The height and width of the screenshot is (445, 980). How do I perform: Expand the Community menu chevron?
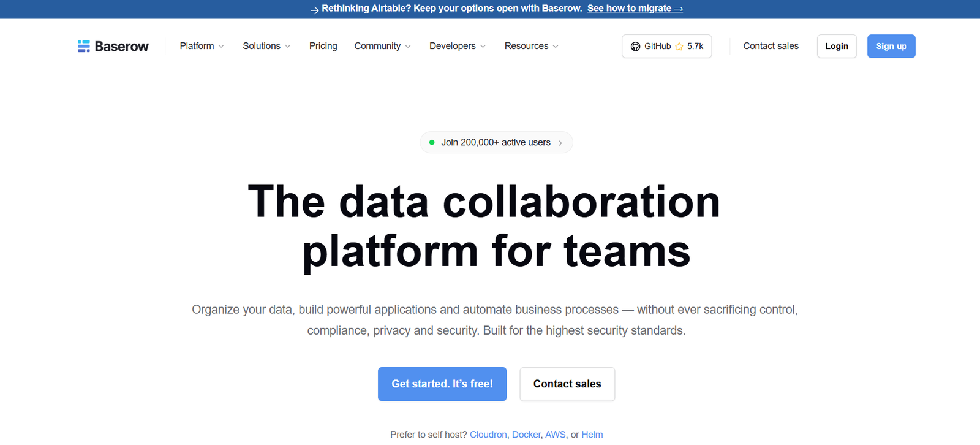pyautogui.click(x=408, y=47)
